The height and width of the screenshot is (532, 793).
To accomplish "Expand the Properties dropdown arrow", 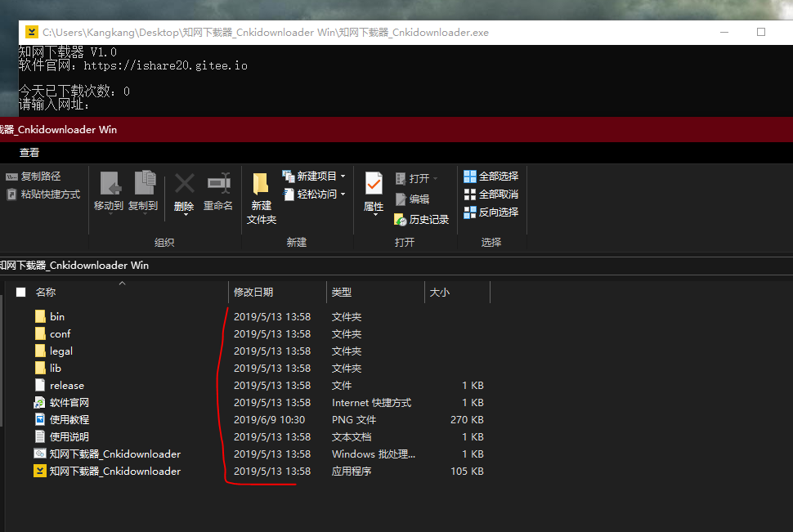I will click(375, 215).
